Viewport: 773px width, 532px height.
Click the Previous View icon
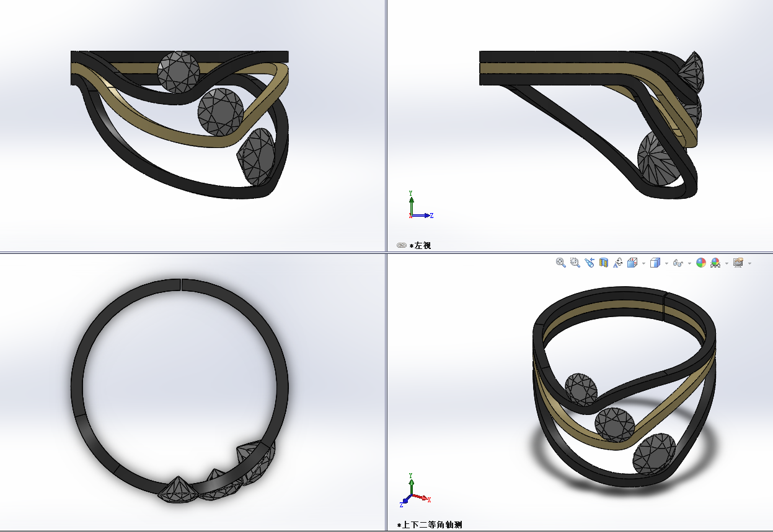coord(590,263)
